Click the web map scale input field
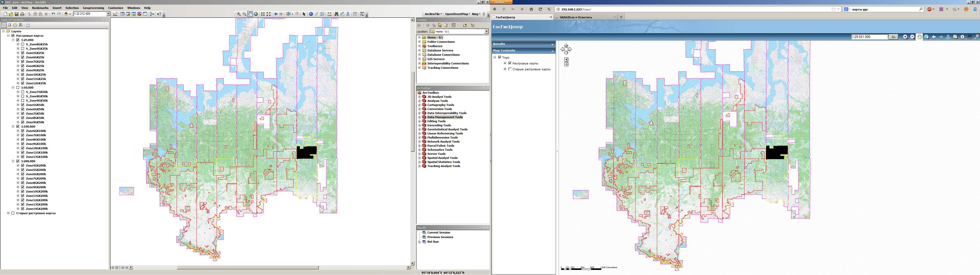 point(869,37)
